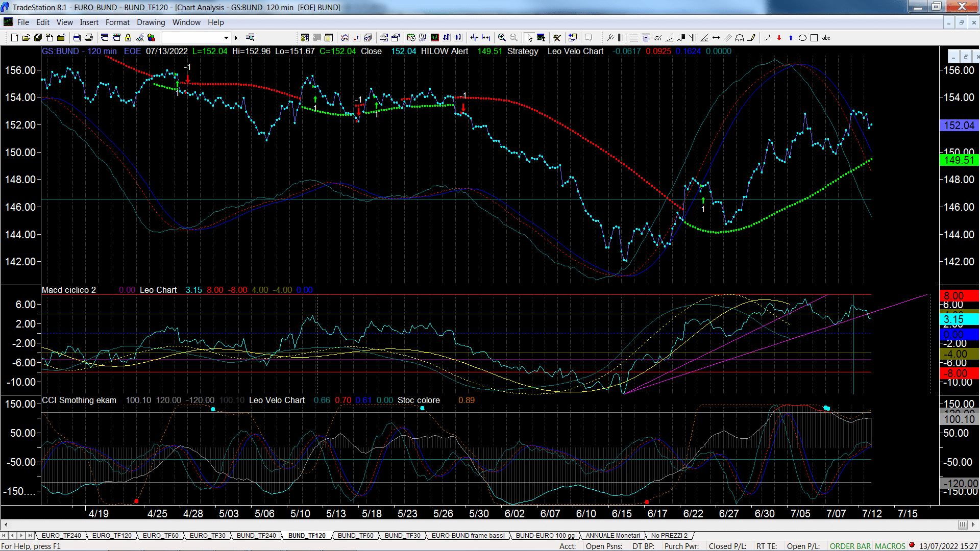Image resolution: width=980 pixels, height=551 pixels.
Task: Click the Zoom Out magnifier icon
Action: [514, 37]
